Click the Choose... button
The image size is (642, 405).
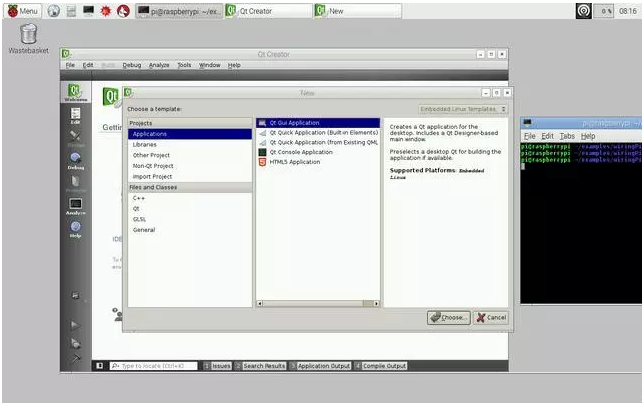pyautogui.click(x=449, y=317)
